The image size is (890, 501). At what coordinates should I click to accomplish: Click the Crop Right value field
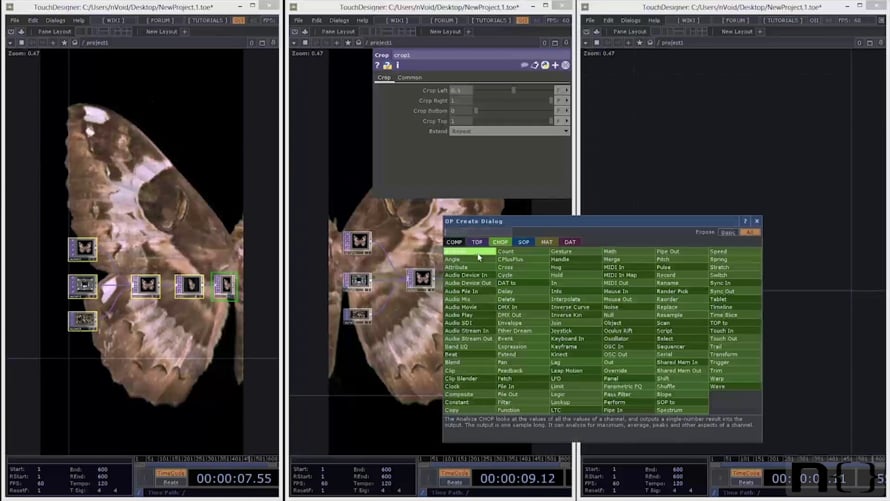[460, 100]
